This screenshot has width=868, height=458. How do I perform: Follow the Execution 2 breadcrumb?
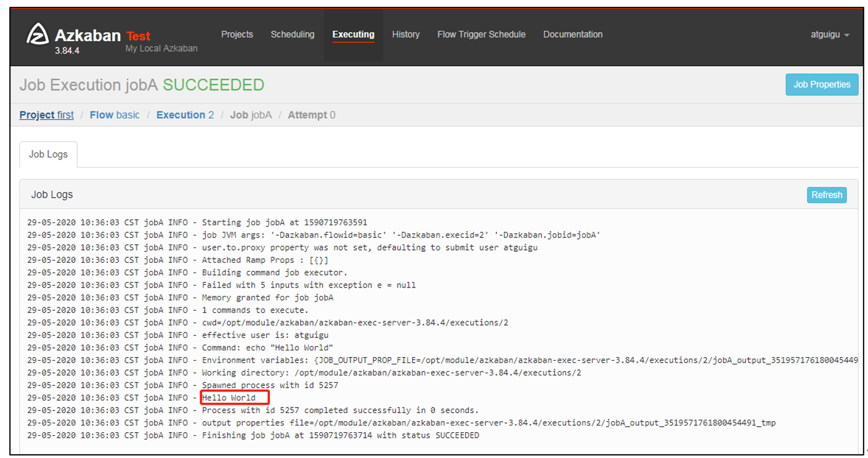185,115
